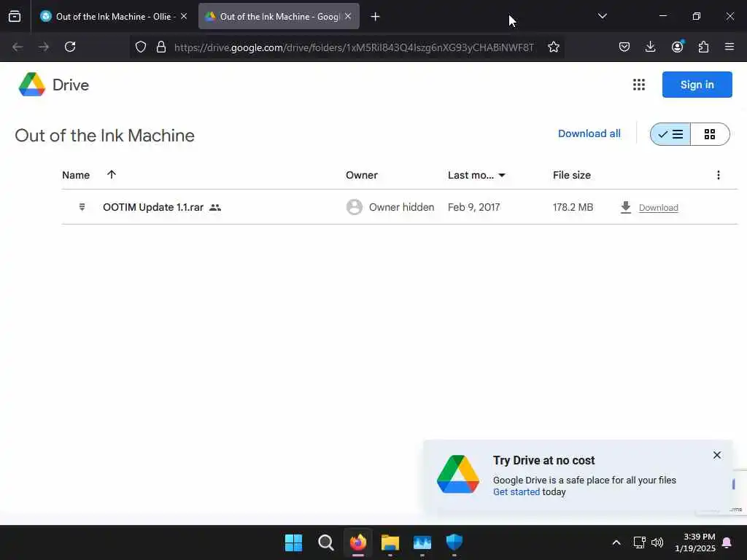Open the network status icon

click(x=639, y=542)
